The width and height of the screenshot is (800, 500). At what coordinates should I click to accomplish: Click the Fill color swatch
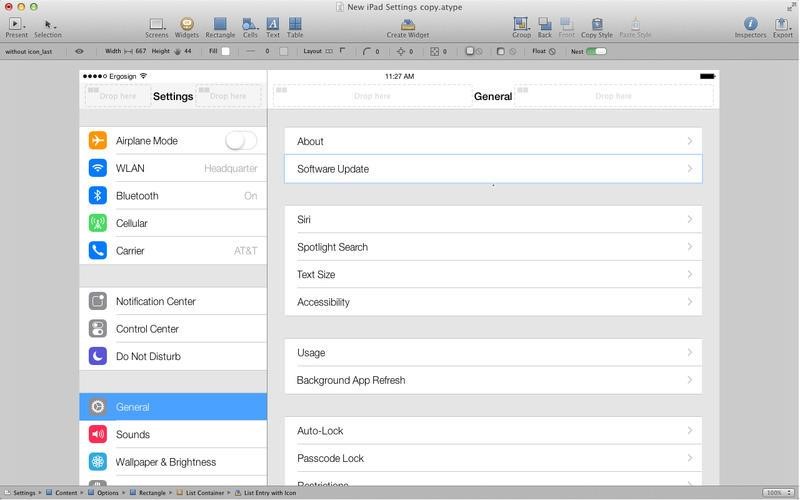coord(226,51)
